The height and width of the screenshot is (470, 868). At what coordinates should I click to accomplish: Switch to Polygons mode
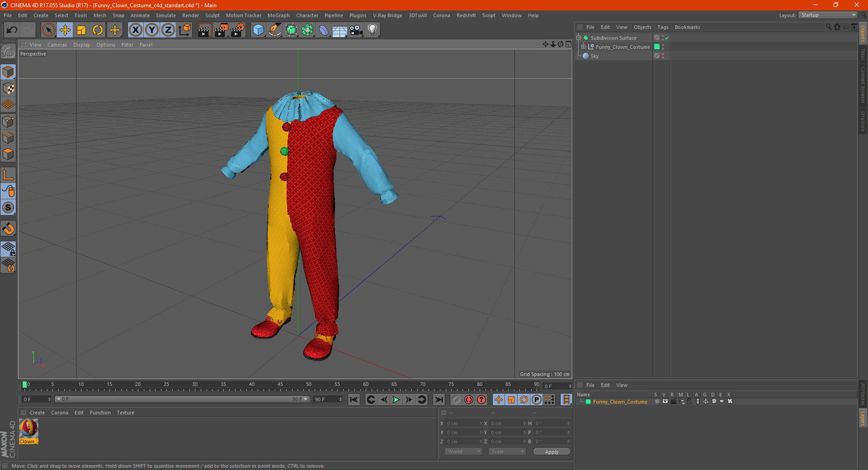pos(8,154)
